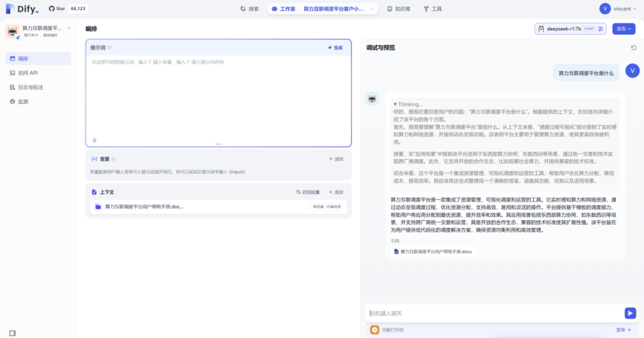The width and height of the screenshot is (644, 338).
Task: Focus the prompt text area
Action: pos(218,97)
